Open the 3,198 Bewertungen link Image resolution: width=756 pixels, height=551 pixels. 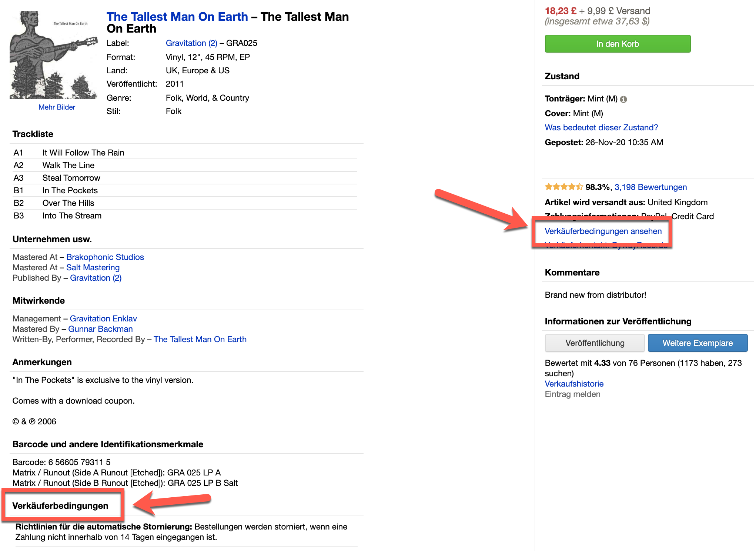(x=650, y=187)
